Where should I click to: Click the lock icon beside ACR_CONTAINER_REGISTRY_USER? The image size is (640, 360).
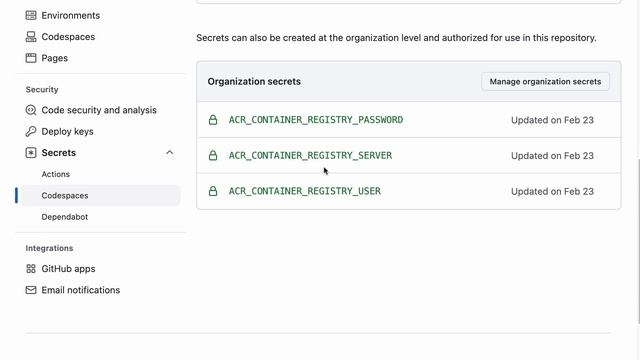point(213,191)
